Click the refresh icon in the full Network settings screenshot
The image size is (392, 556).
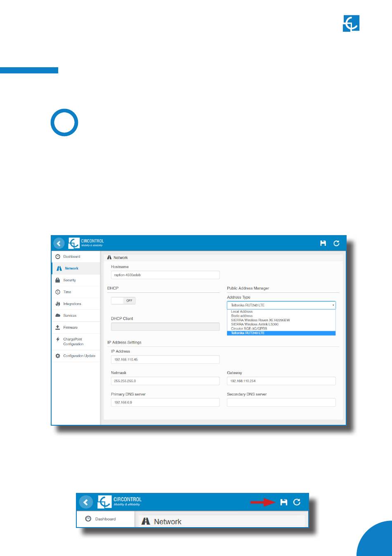pos(336,243)
